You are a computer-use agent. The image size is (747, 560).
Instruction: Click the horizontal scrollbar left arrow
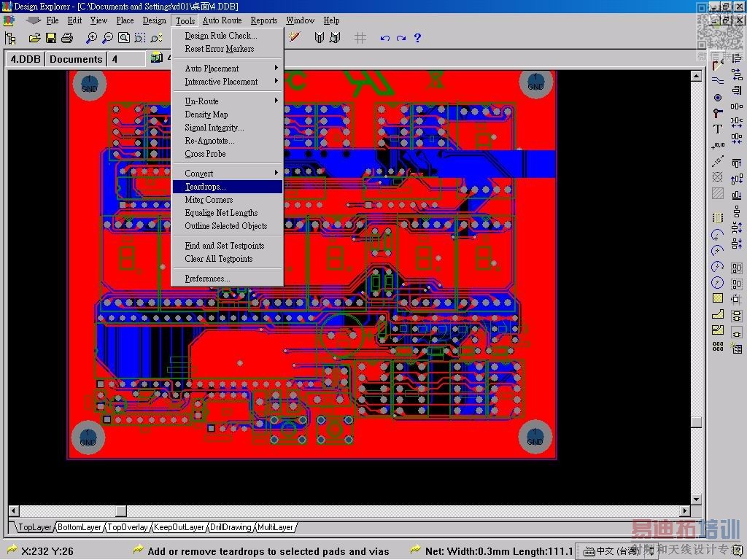tap(13, 510)
